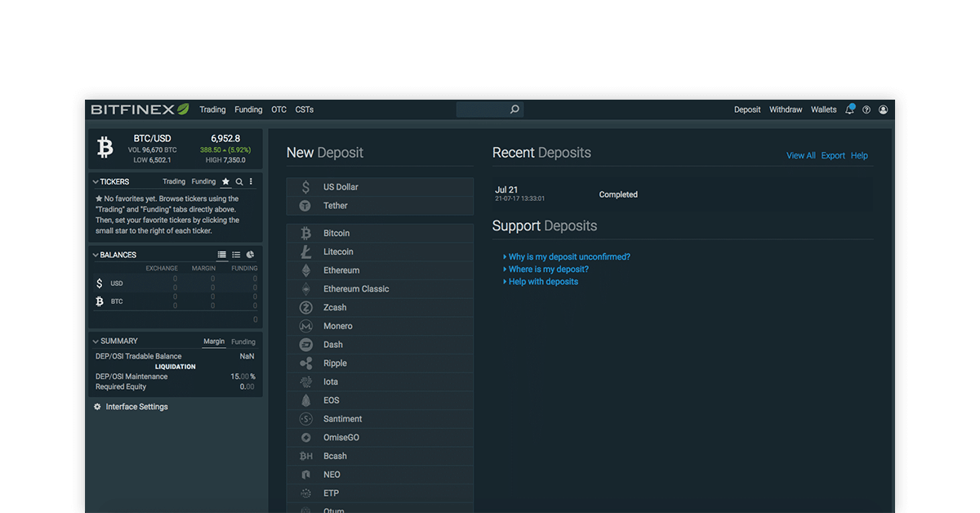The image size is (980, 513).
Task: Open Help link next to Export
Action: click(x=859, y=155)
